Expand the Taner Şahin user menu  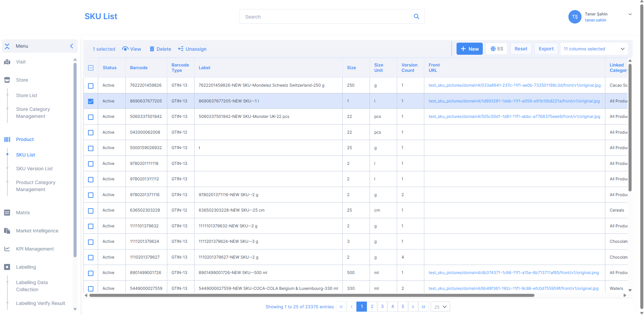tap(630, 14)
